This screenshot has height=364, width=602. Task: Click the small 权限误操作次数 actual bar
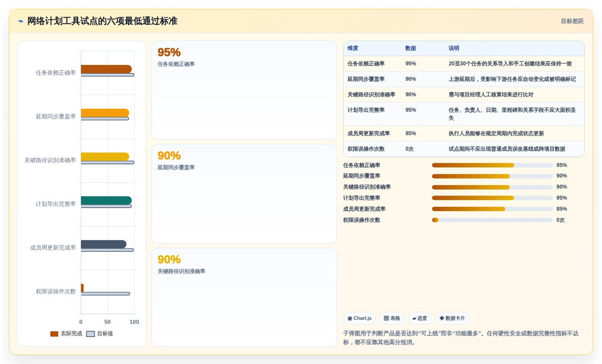[82, 288]
